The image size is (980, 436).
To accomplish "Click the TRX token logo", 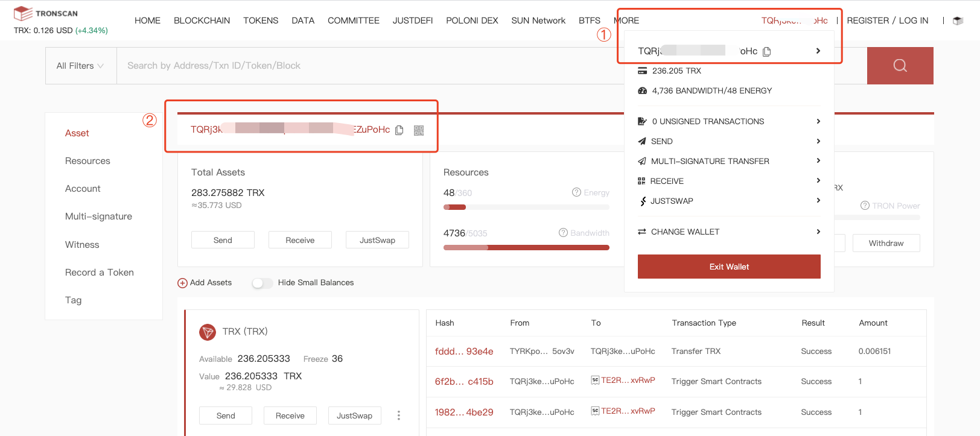I will tap(208, 332).
